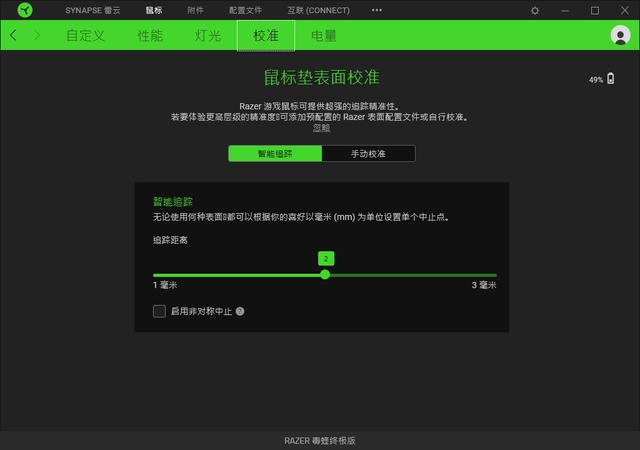Open the three-dots overflow menu
Image resolution: width=640 pixels, height=450 pixels.
[x=377, y=10]
